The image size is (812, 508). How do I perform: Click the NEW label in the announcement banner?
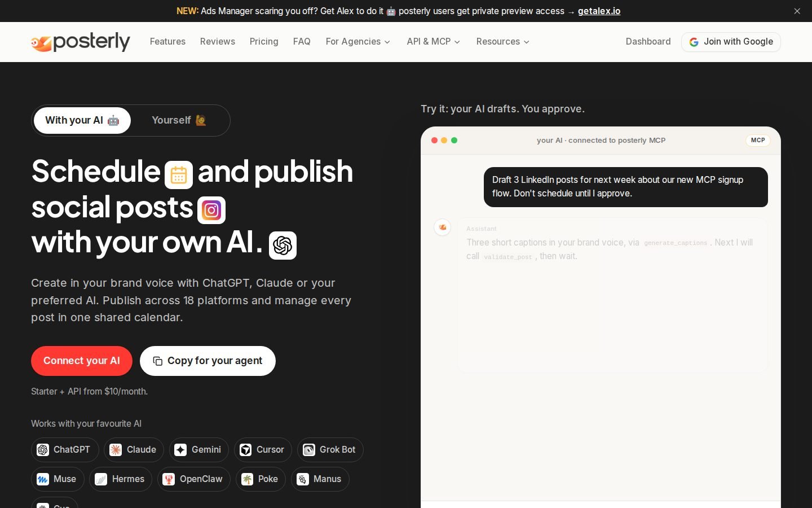click(187, 11)
